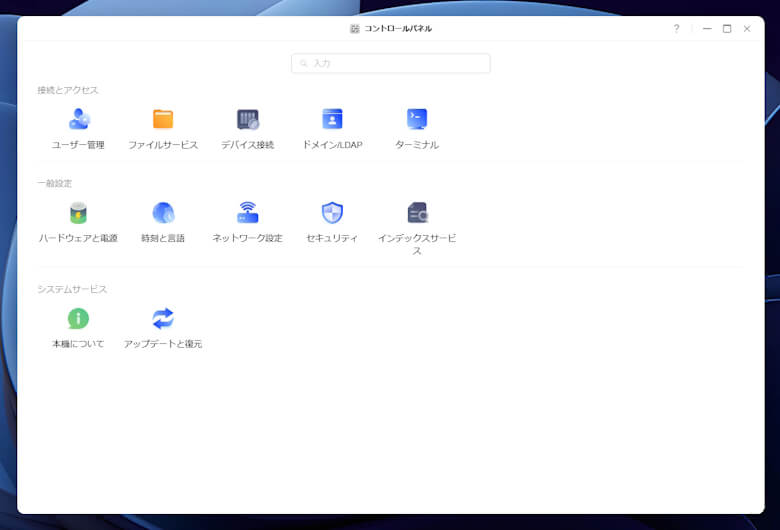Open ネットワーク設定
Screen dimensions: 780x530
tap(247, 213)
